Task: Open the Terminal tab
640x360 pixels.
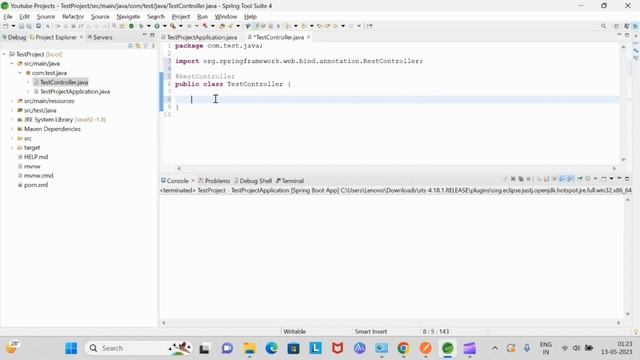Action: tap(290, 180)
